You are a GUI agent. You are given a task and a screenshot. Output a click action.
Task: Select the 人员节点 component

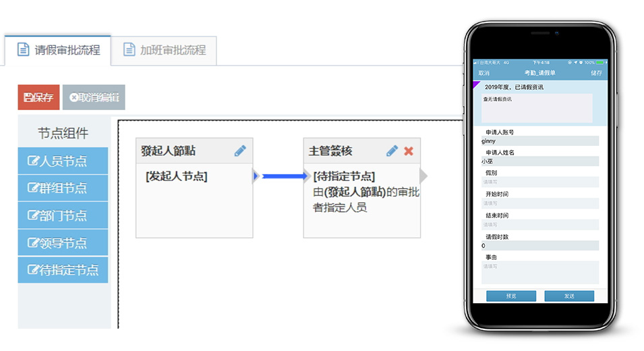(x=63, y=161)
